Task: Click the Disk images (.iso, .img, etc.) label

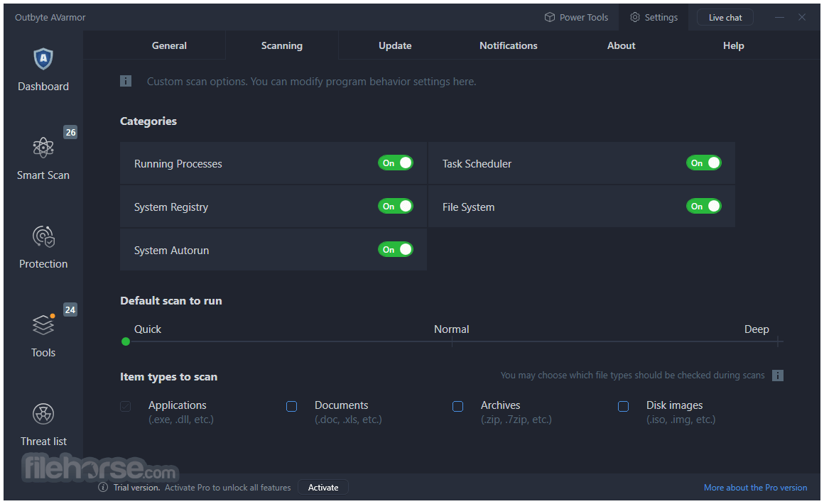Action: pyautogui.click(x=681, y=412)
